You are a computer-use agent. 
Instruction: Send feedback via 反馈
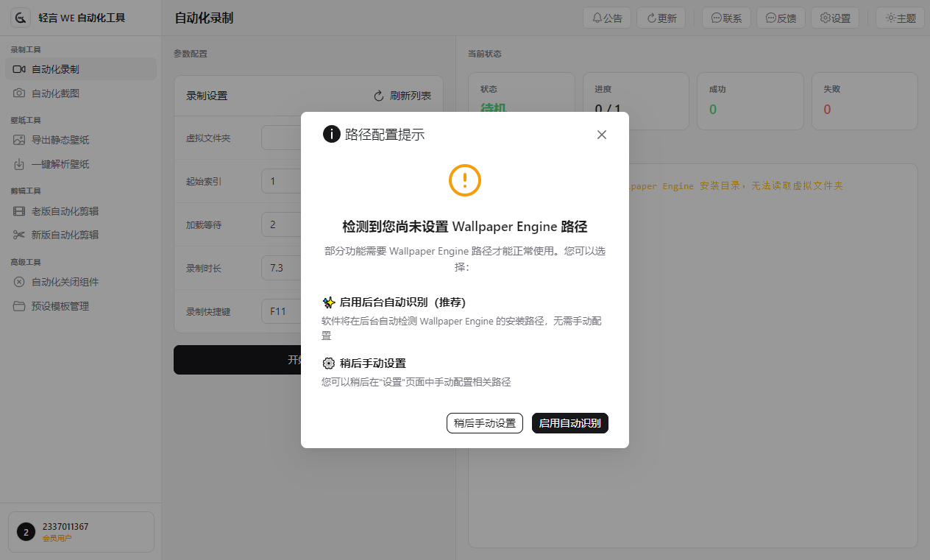(780, 17)
